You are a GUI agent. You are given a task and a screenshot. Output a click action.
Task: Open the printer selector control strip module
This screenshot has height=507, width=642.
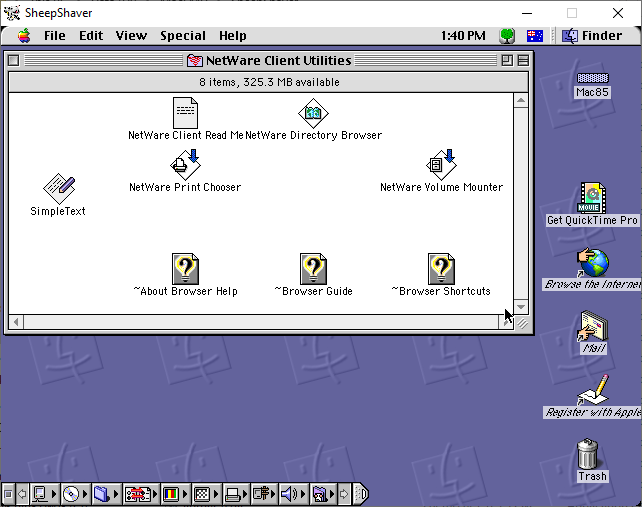point(237,494)
